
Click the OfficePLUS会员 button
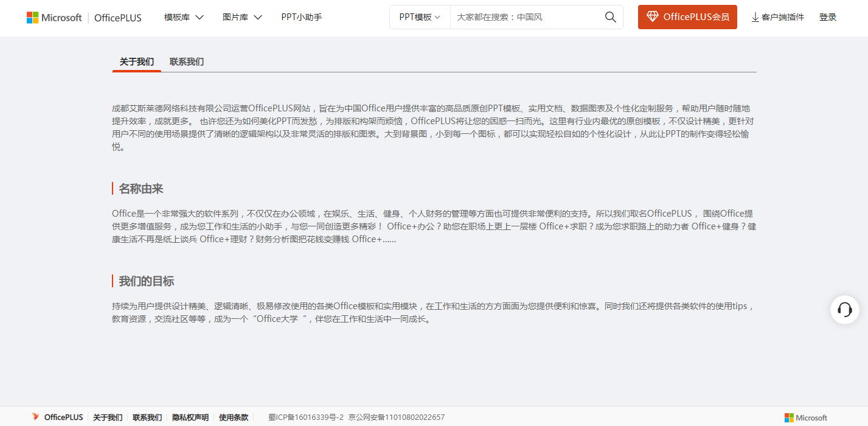(x=687, y=17)
